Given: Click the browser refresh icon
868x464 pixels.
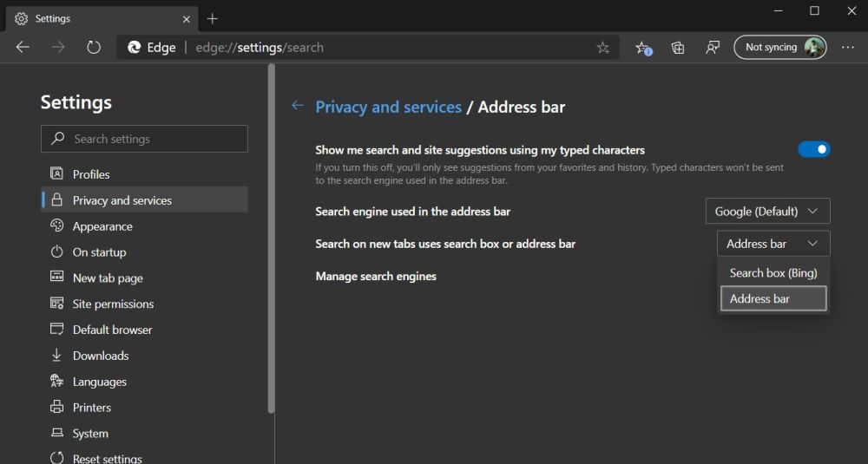Looking at the screenshot, I should [x=94, y=48].
